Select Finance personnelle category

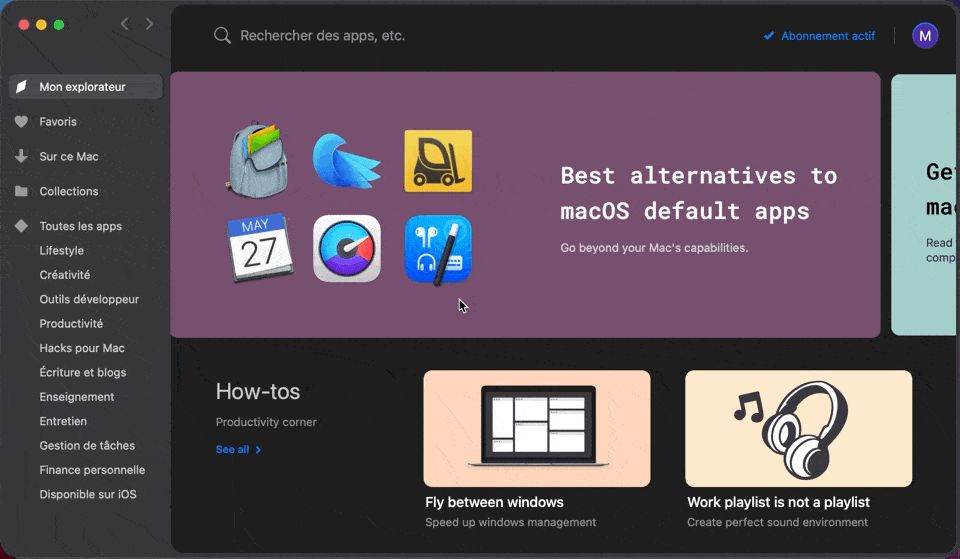coord(92,470)
